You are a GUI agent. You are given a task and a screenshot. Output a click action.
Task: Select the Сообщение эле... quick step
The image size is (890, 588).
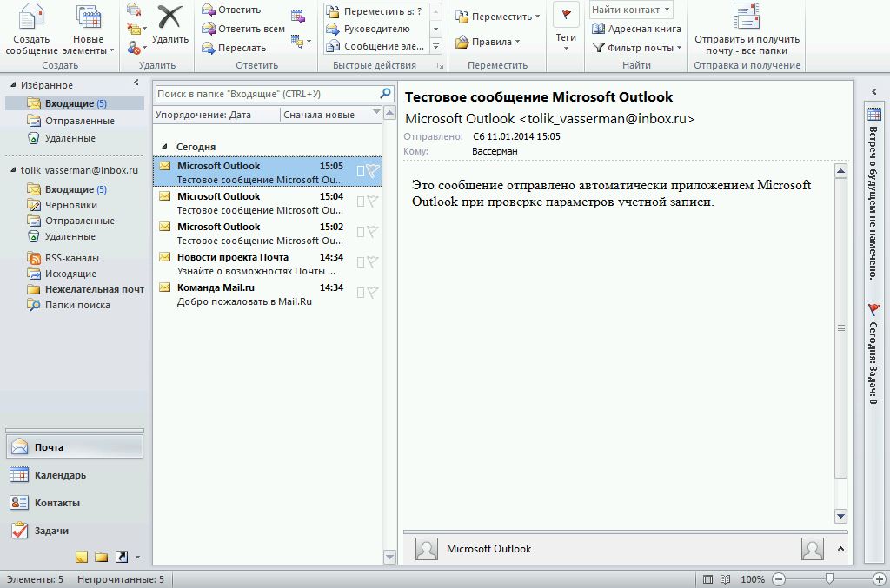375,46
